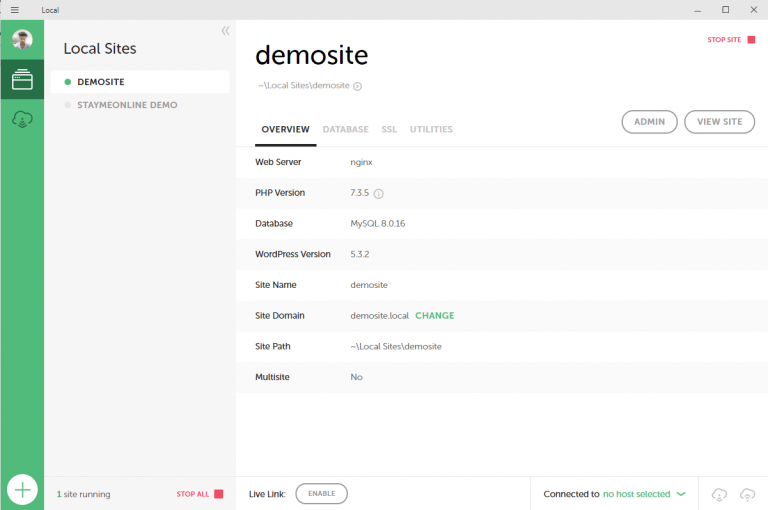Screen dimensions: 768x510
Task: Change the site domain
Action: click(434, 316)
